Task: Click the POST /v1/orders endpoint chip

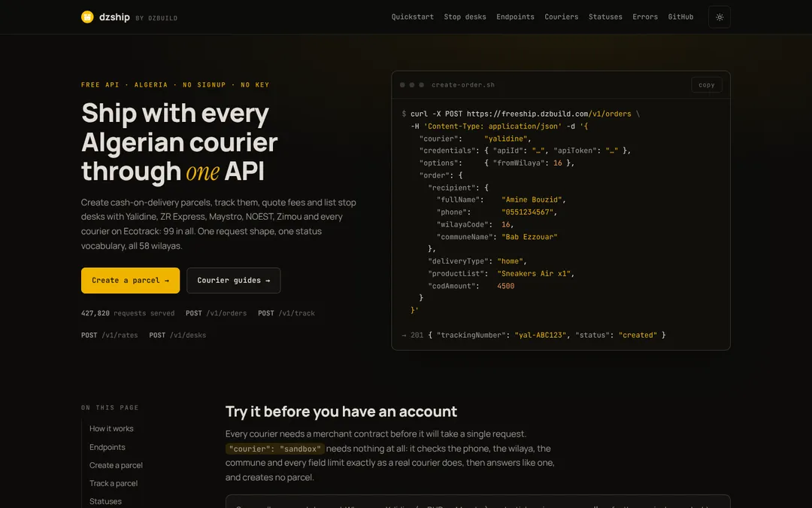Action: (x=216, y=313)
